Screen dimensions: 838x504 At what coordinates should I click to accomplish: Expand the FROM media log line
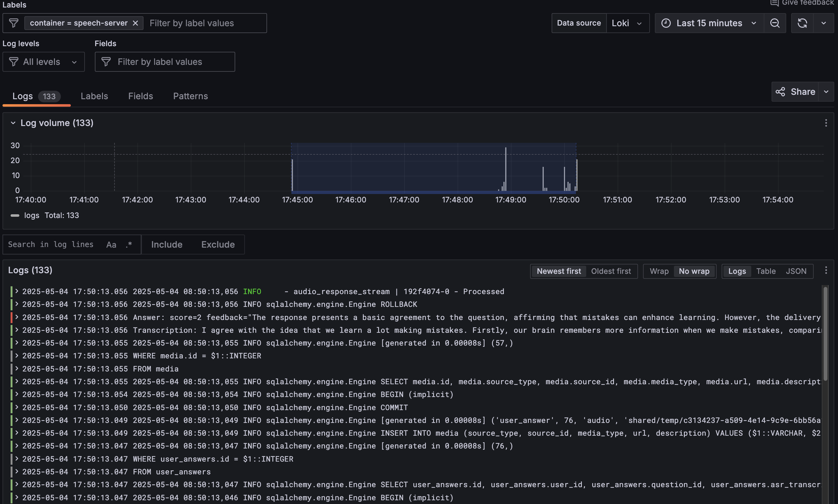(16, 369)
